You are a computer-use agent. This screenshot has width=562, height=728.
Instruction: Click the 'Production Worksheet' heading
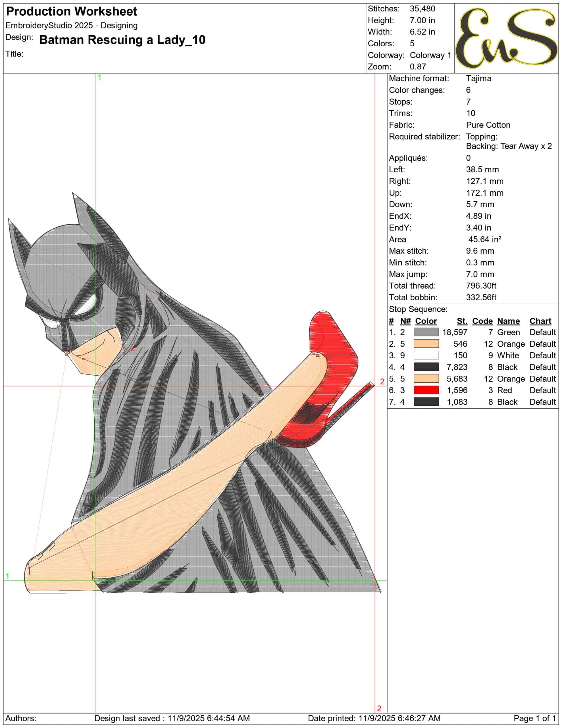72,12
